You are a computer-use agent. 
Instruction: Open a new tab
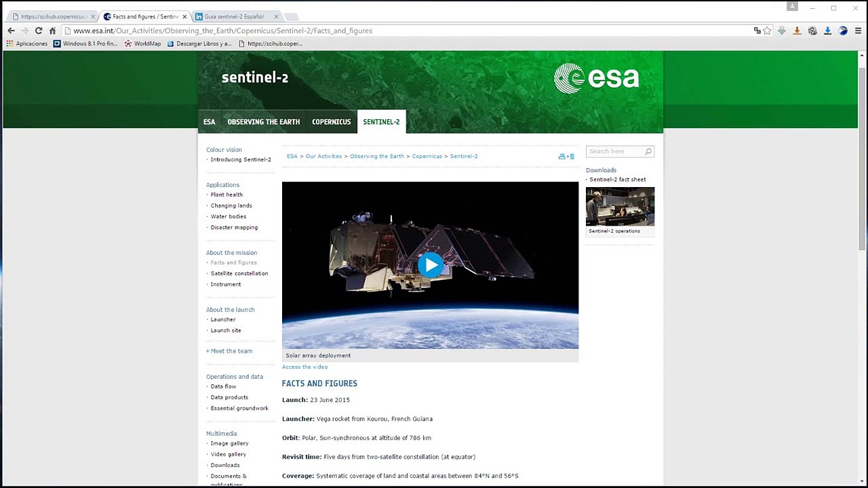pyautogui.click(x=292, y=16)
